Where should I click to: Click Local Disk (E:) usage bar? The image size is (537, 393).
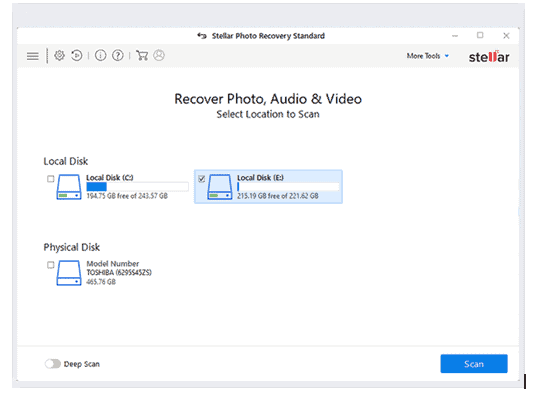288,187
